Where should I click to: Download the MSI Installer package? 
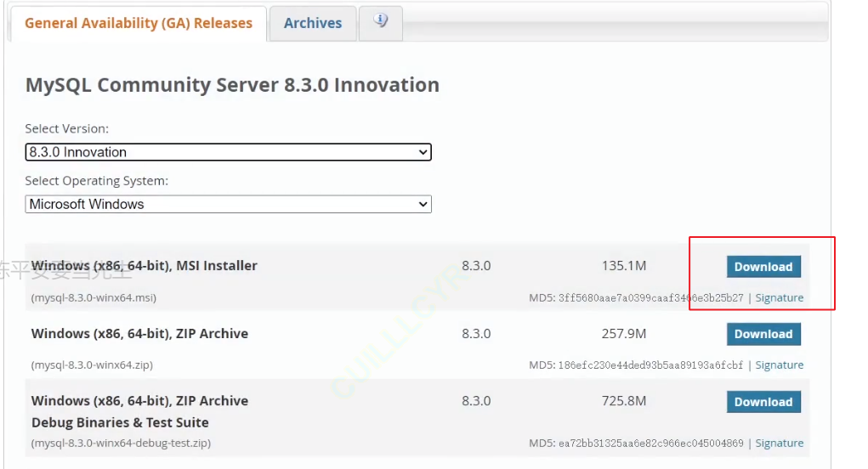click(763, 267)
